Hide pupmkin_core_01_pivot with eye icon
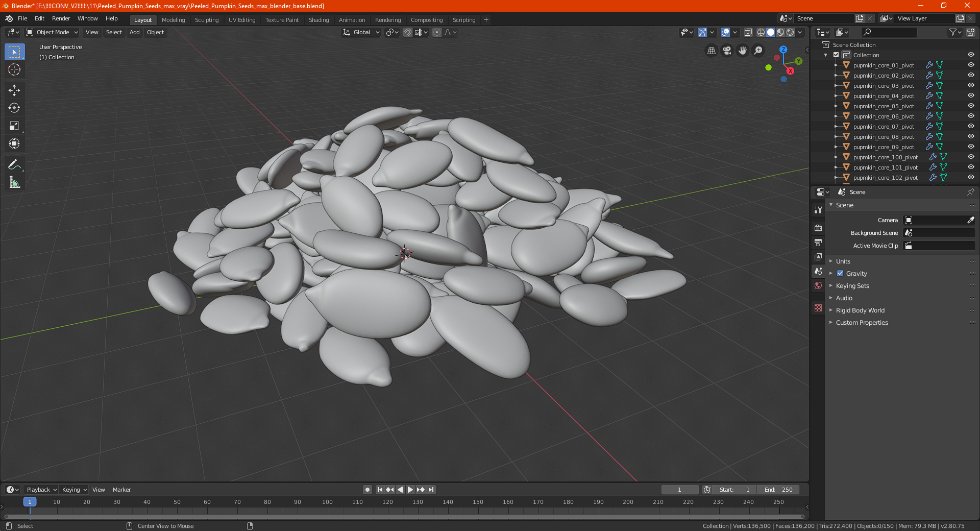The image size is (980, 531). [971, 65]
